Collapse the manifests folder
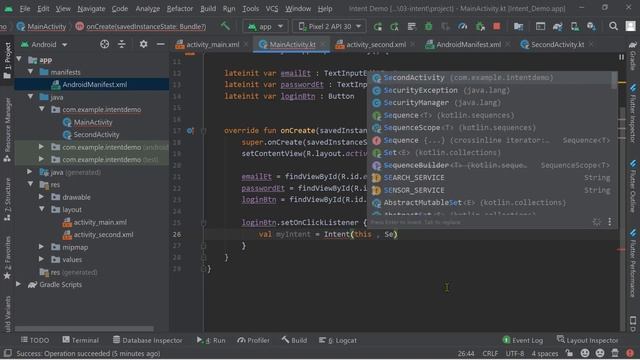640x360 pixels. tap(31, 72)
